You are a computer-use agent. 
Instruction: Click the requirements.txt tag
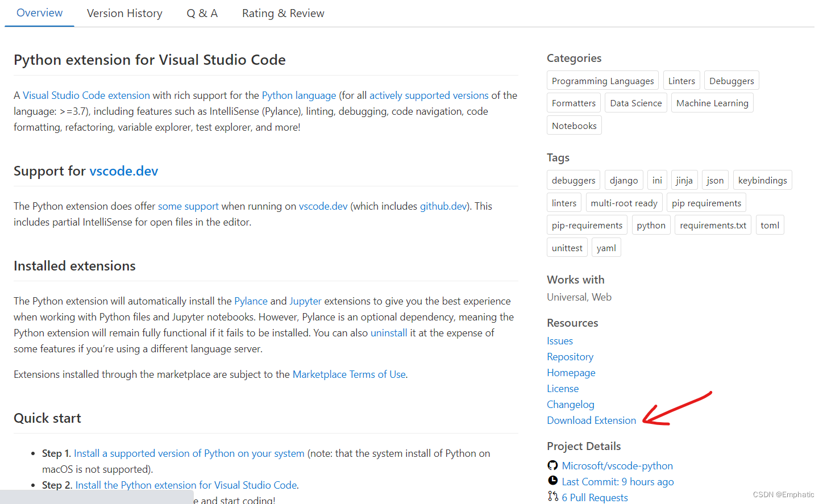tap(713, 225)
